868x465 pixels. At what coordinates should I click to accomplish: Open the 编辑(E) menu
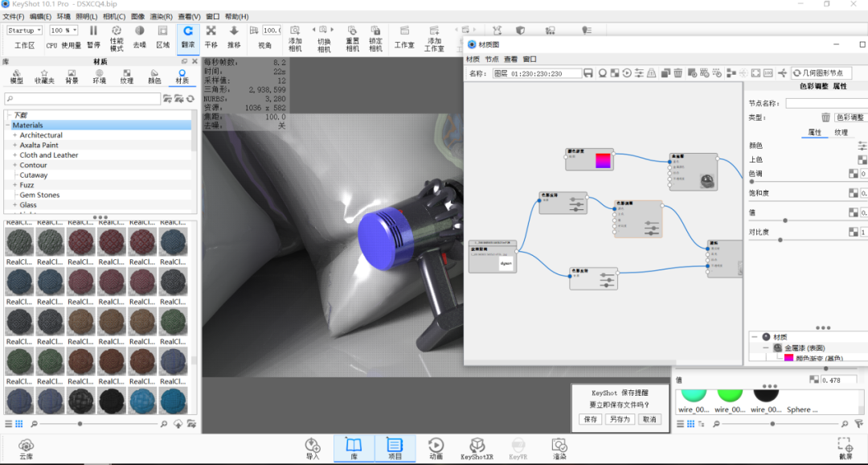click(x=40, y=17)
